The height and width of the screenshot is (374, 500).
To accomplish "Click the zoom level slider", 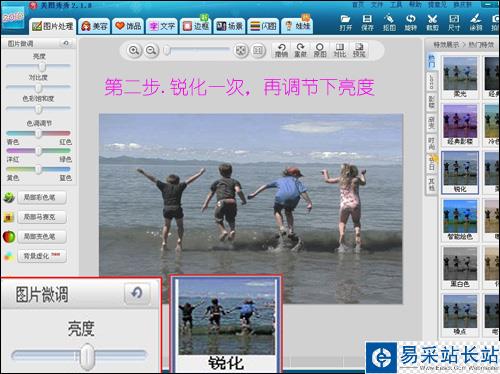I will tap(197, 50).
